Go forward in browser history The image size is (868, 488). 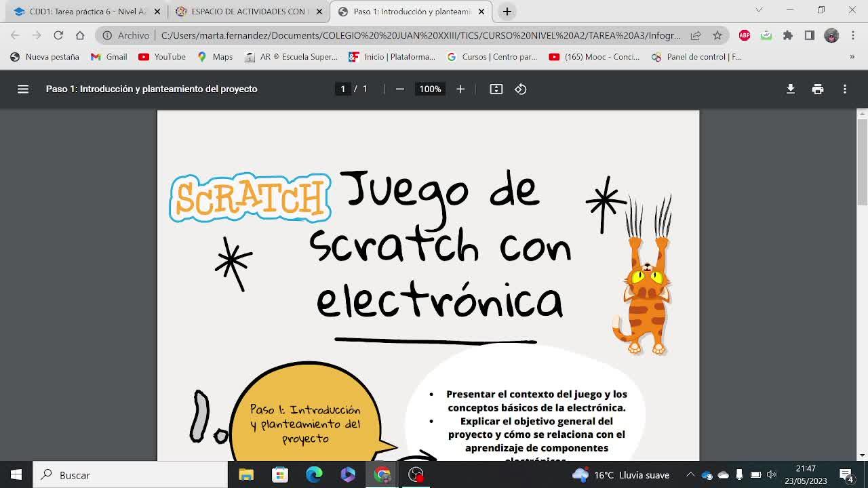click(x=37, y=35)
